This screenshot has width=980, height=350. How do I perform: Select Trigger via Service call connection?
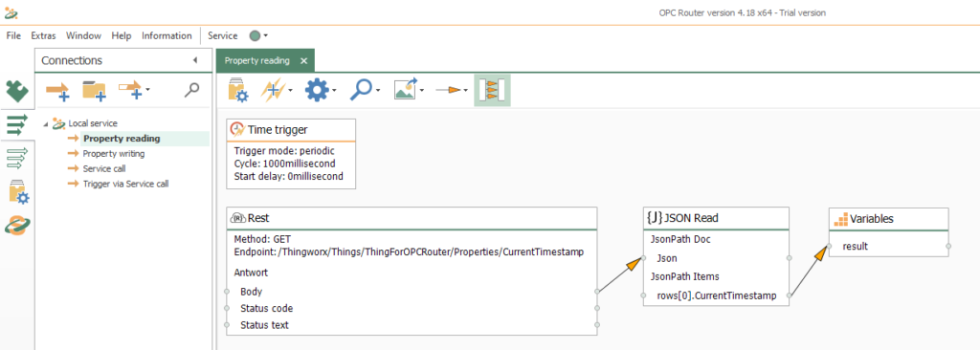(x=125, y=184)
